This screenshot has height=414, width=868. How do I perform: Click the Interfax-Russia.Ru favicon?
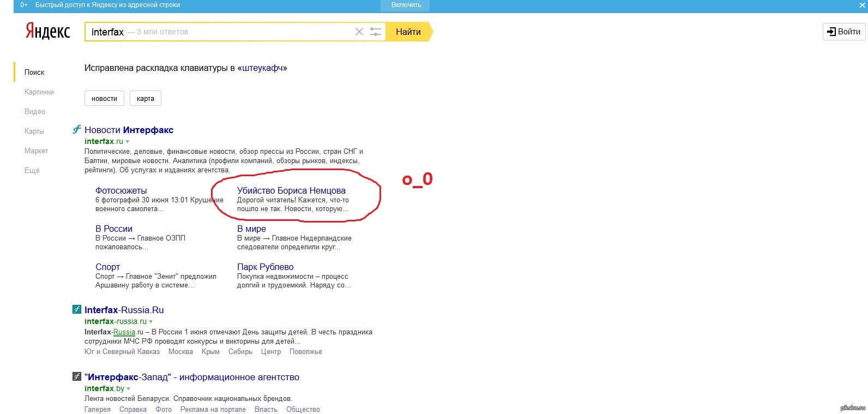coord(77,309)
